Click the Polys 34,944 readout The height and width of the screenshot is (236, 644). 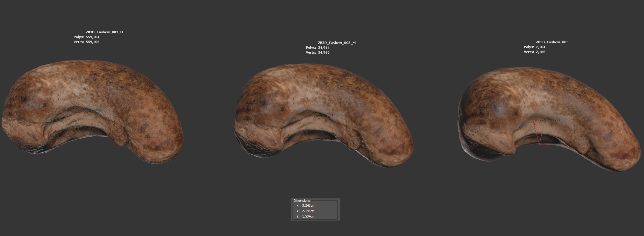pyautogui.click(x=324, y=48)
